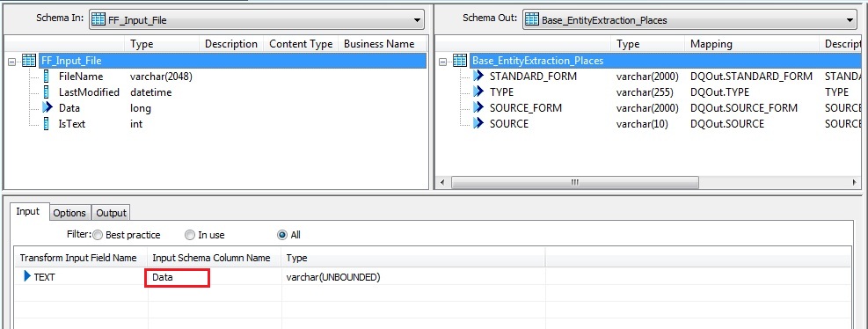The width and height of the screenshot is (868, 329).
Task: Click the IsText column icon
Action: coord(47,123)
